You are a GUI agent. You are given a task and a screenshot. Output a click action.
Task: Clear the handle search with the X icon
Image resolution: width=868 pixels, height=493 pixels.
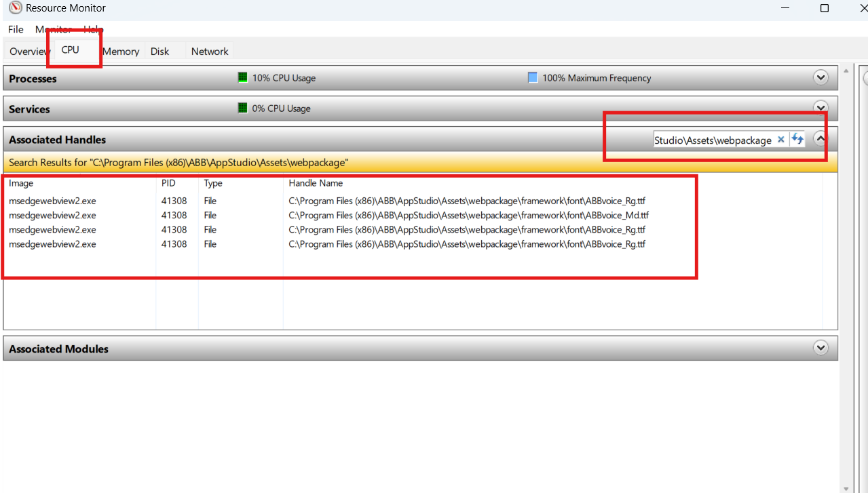pos(780,140)
